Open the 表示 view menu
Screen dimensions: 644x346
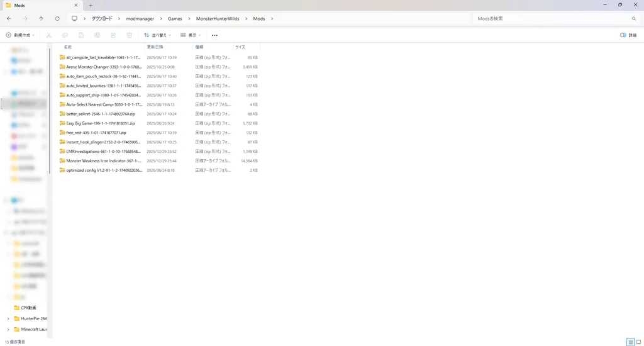(191, 35)
